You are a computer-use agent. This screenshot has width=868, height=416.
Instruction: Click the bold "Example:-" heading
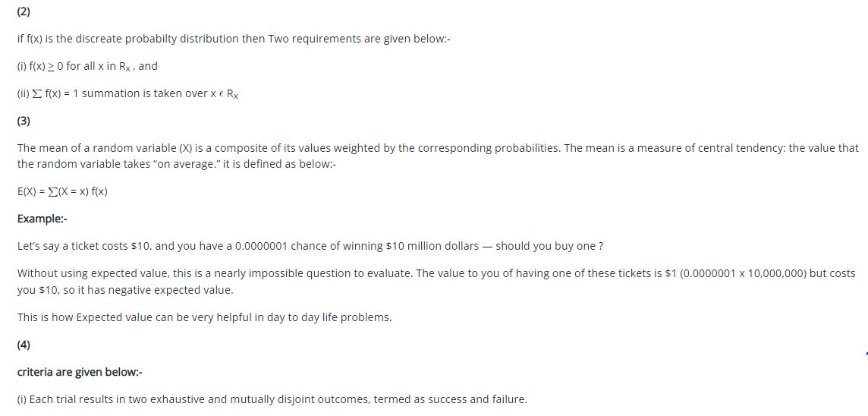coord(42,219)
